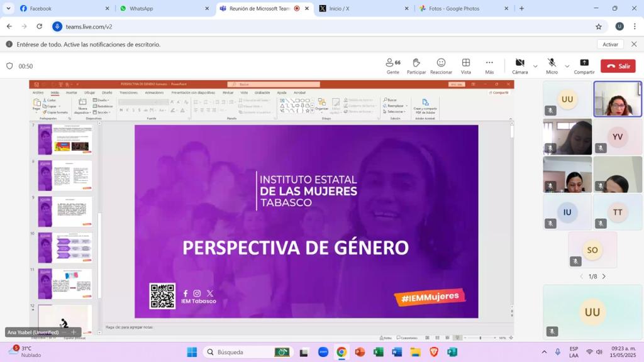Viewport: 644px width, 362px height.
Task: Leave the meeting with the Salir button
Action: click(618, 66)
